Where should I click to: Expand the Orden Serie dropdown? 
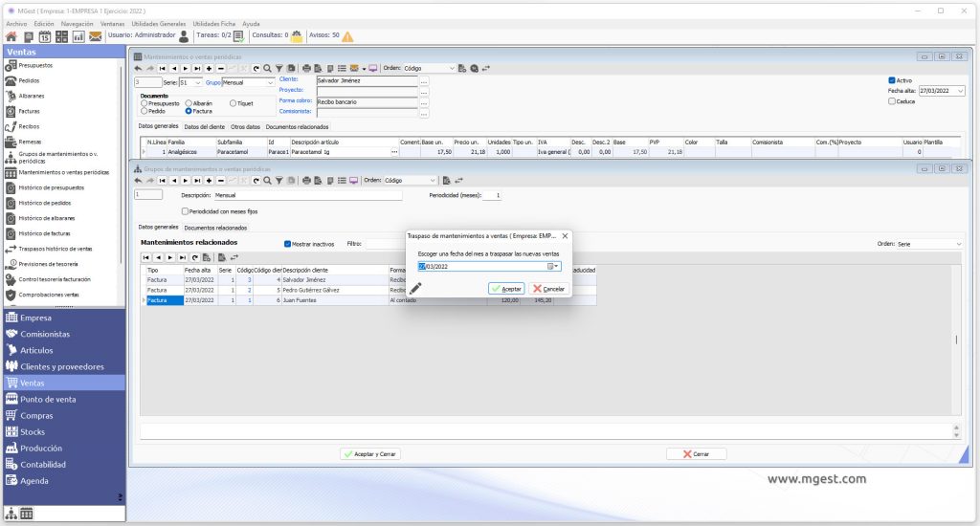959,244
